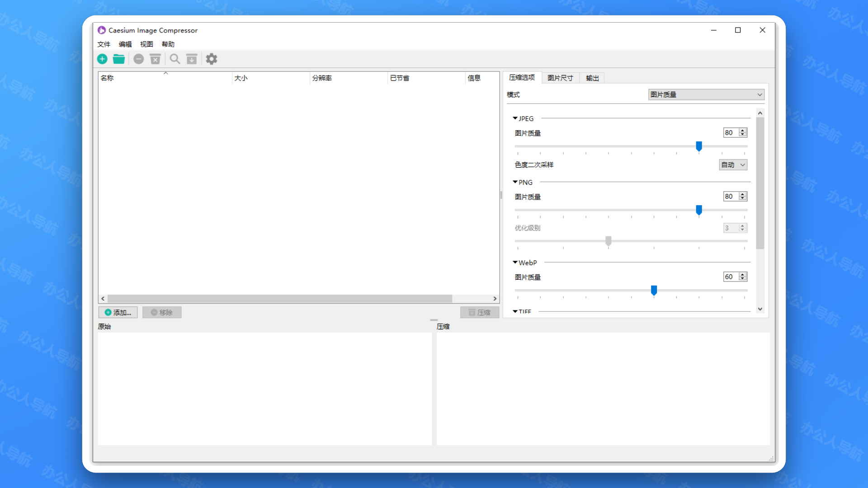
Task: Click the remove item toolbar icon
Action: [139, 59]
